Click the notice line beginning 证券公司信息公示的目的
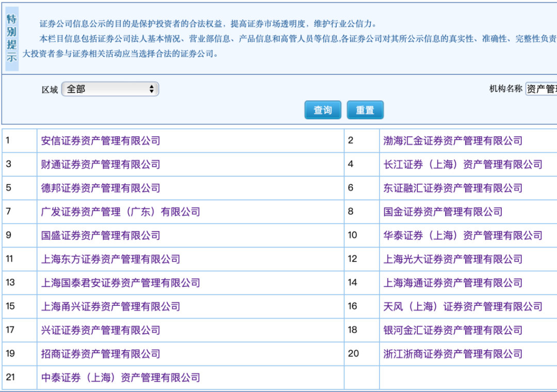The image size is (557, 392). point(208,24)
